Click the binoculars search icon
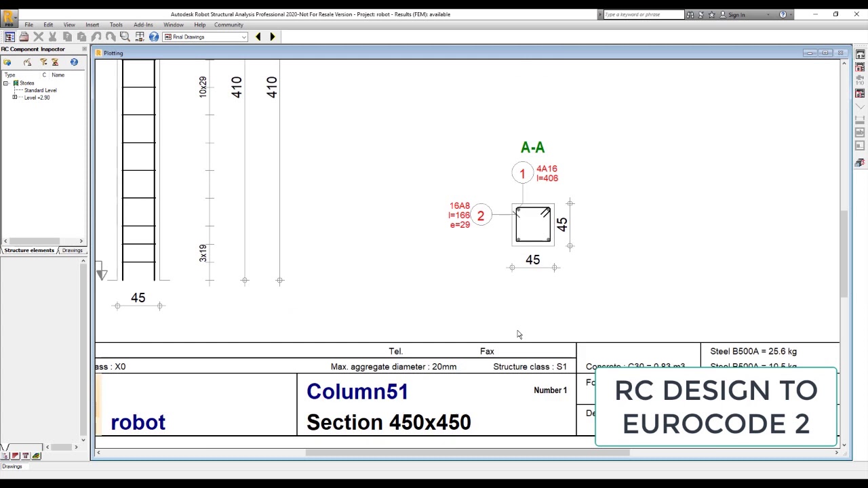This screenshot has width=868, height=488. pos(690,14)
